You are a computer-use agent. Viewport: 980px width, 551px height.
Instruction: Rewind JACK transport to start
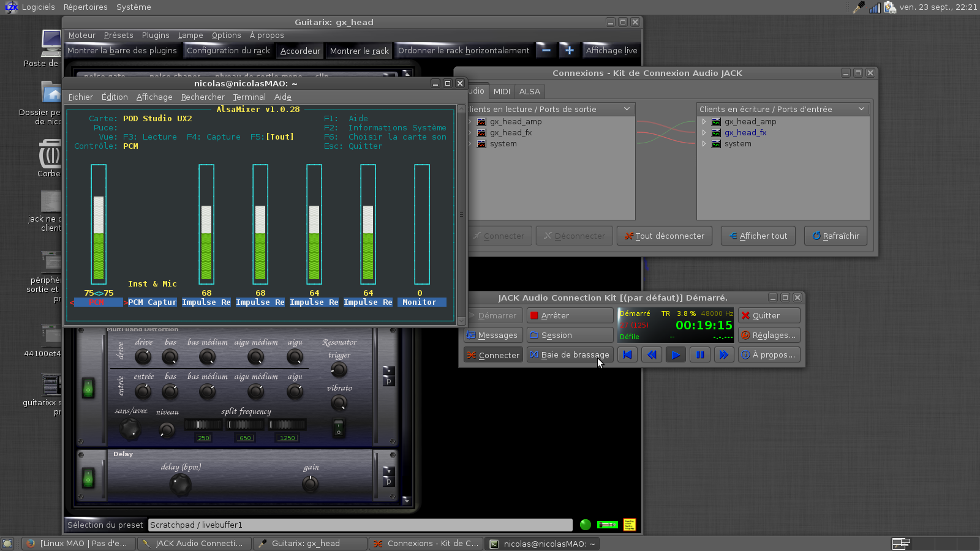pyautogui.click(x=627, y=354)
